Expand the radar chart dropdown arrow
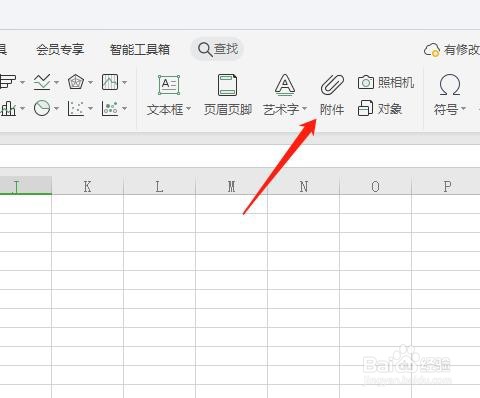The height and width of the screenshot is (398, 480). (90, 82)
